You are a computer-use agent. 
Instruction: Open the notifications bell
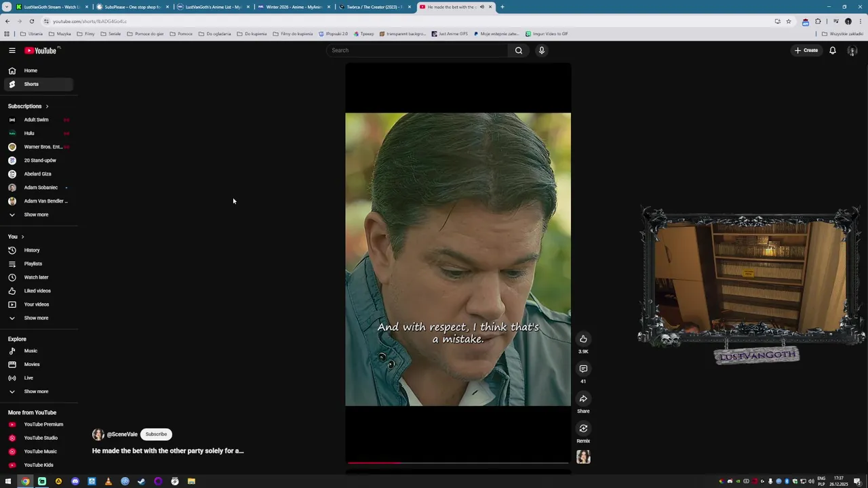point(833,50)
